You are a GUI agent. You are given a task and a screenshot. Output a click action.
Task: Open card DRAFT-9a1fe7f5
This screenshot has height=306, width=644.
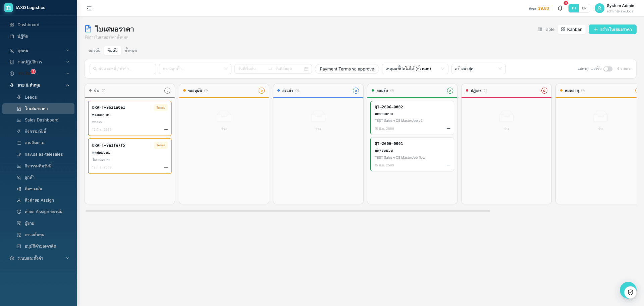(130, 156)
